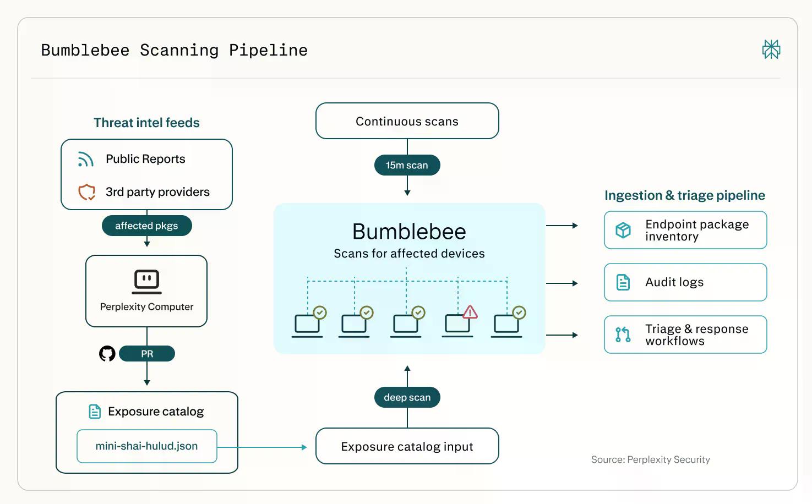Click the Bumblebee title text
812x504 pixels.
pos(409,232)
